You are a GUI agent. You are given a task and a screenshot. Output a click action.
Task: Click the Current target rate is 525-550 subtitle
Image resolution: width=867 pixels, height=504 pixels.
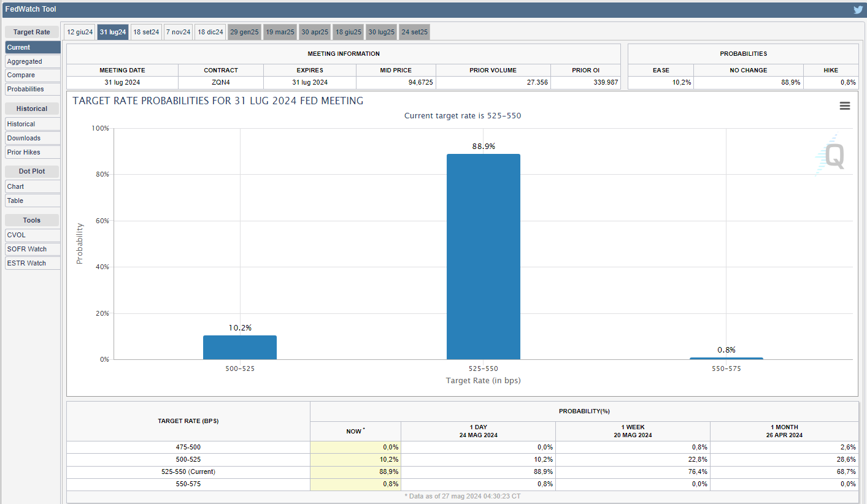pyautogui.click(x=463, y=115)
